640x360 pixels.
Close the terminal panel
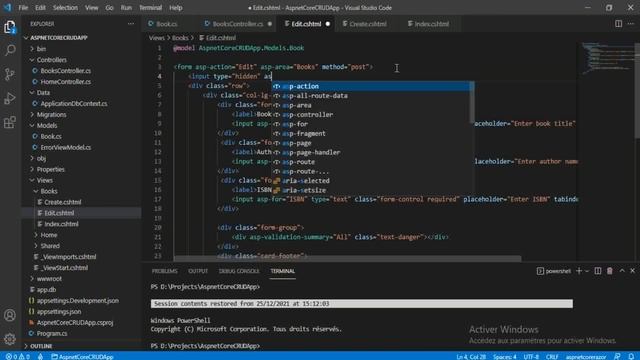(633, 271)
